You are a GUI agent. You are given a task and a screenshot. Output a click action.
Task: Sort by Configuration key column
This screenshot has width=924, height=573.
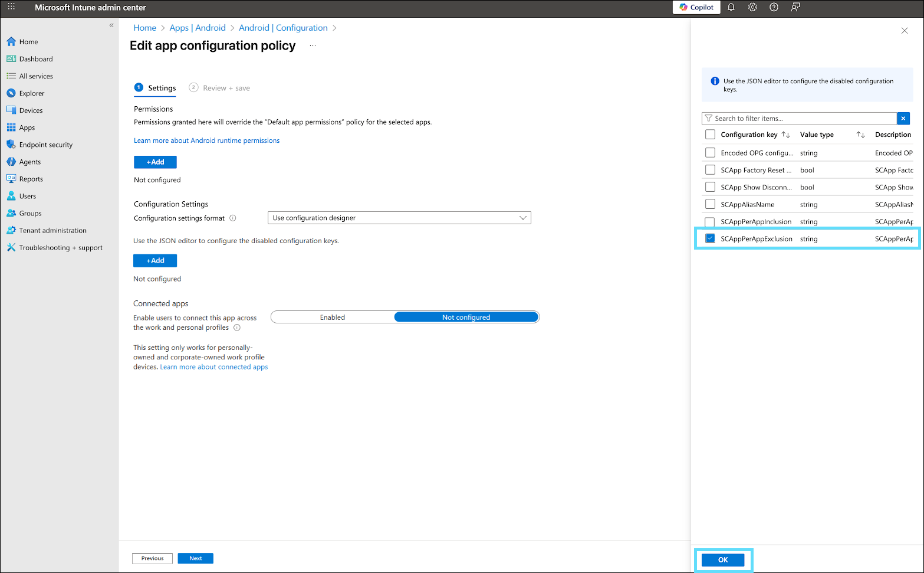[785, 135]
